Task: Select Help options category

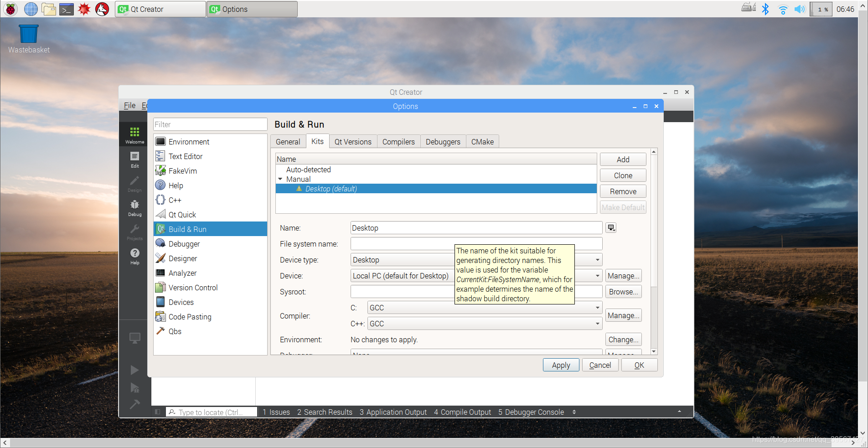Action: (210, 185)
